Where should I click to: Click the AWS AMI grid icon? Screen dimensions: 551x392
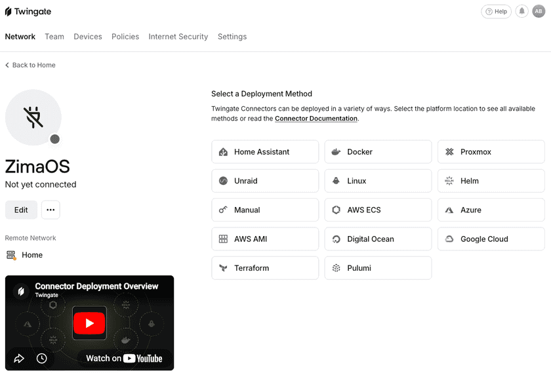point(223,239)
